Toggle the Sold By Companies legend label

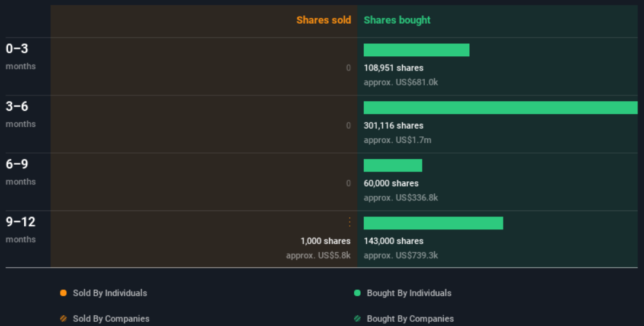pyautogui.click(x=111, y=319)
